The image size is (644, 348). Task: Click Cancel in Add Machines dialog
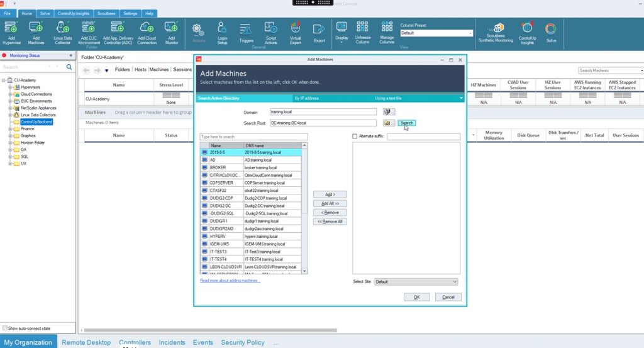(x=448, y=297)
